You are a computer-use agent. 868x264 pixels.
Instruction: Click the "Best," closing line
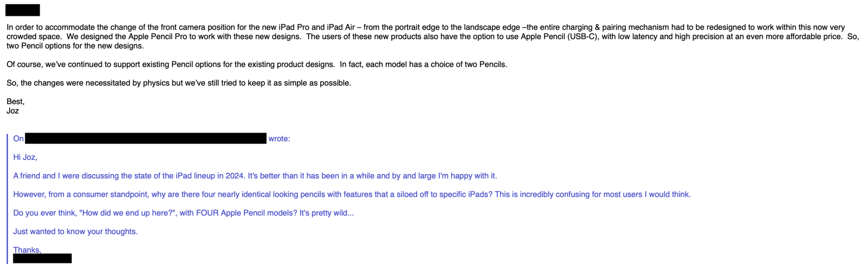click(16, 102)
